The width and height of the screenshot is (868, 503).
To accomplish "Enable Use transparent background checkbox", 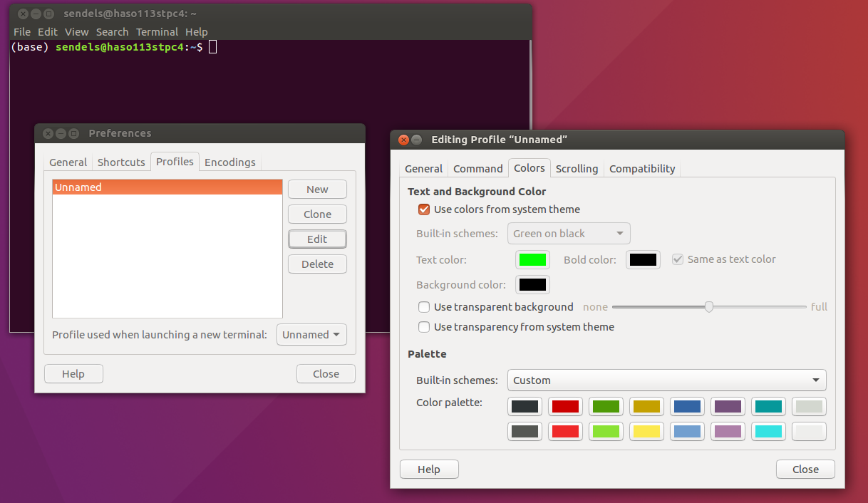I will click(424, 307).
